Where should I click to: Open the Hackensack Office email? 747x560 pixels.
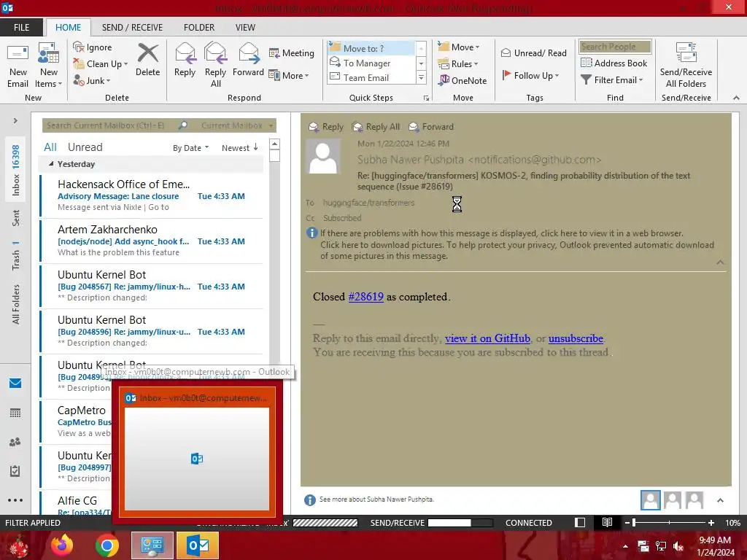click(152, 195)
